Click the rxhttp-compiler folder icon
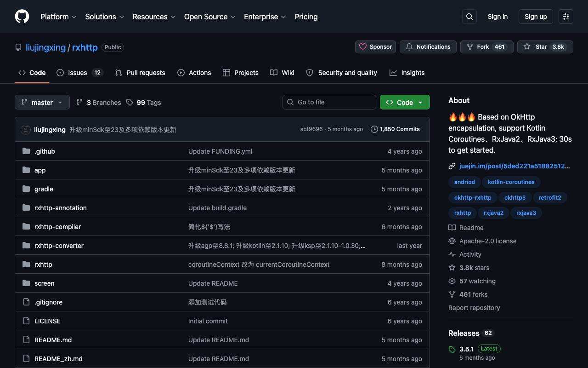Image resolution: width=588 pixels, height=368 pixels. [26, 227]
